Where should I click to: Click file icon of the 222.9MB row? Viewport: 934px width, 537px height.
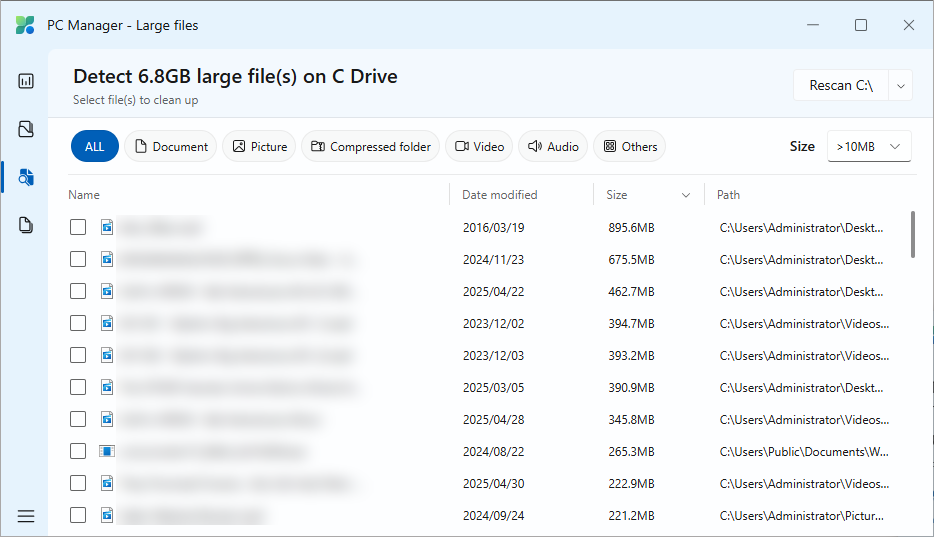[x=107, y=483]
